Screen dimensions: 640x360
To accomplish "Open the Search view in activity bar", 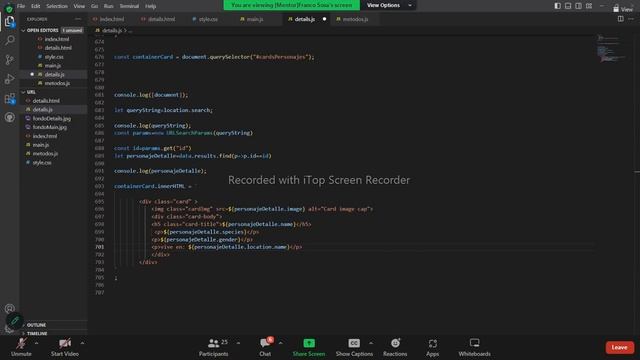I will pos(9,40).
